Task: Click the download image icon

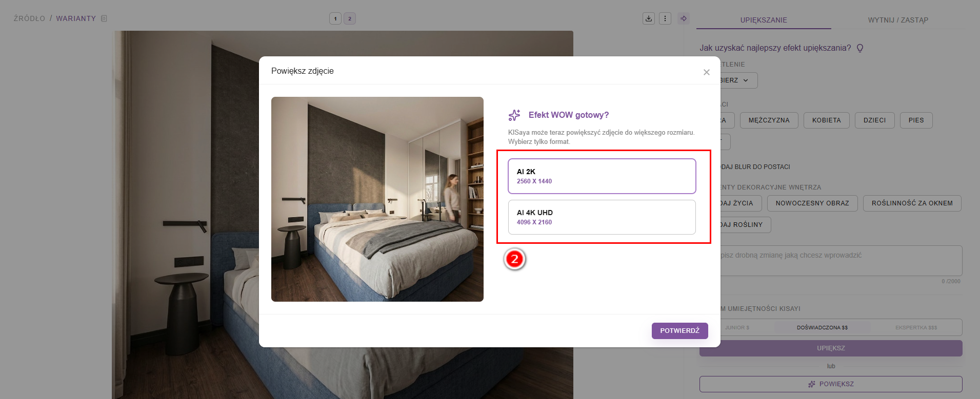Action: [x=649, y=18]
